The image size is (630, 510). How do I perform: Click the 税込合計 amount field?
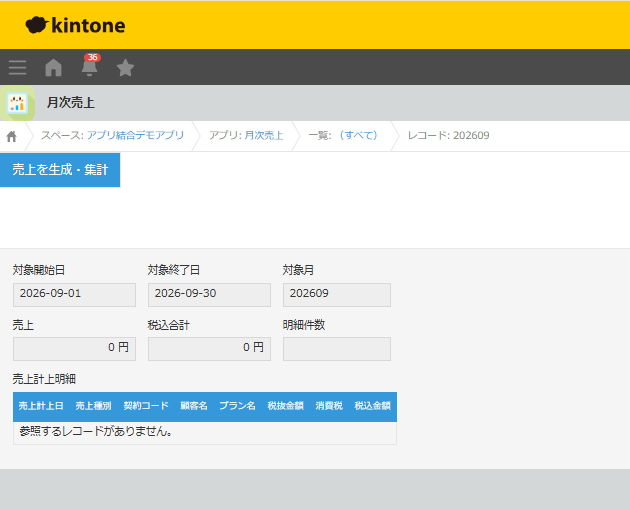(209, 349)
